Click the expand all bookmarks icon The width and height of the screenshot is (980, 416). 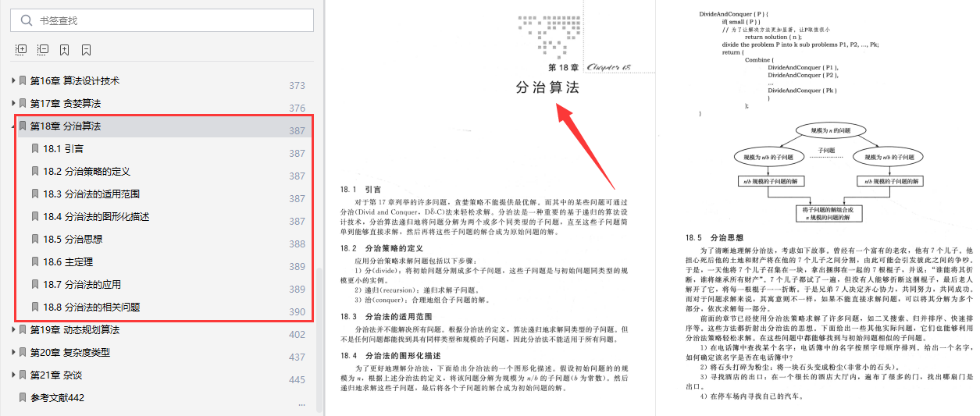pos(22,49)
